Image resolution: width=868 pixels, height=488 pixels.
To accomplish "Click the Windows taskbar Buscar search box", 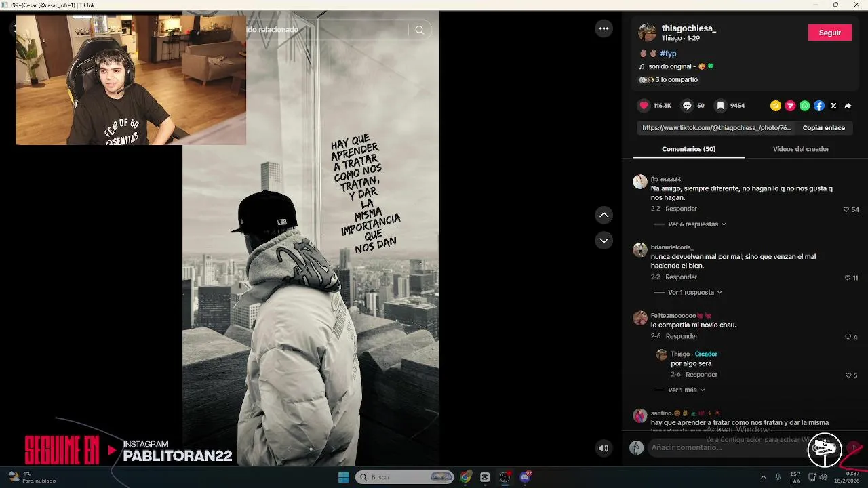I will click(x=405, y=477).
